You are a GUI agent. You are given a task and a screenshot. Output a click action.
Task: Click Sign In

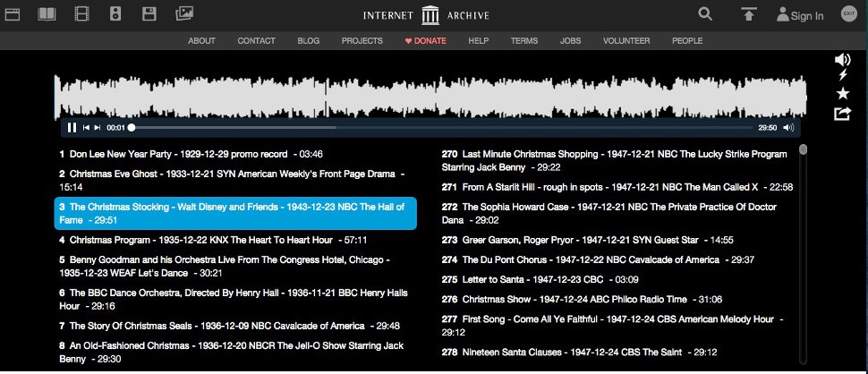point(800,15)
